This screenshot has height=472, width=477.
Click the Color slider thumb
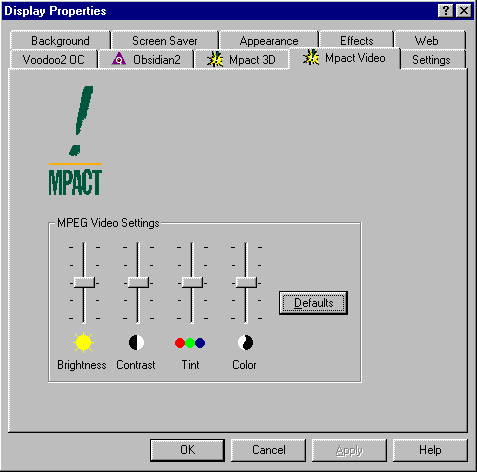(x=246, y=282)
